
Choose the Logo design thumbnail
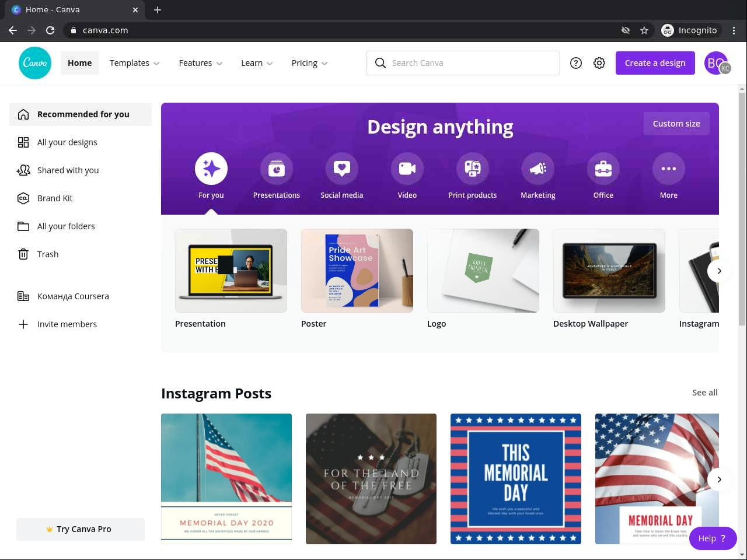[x=483, y=271]
